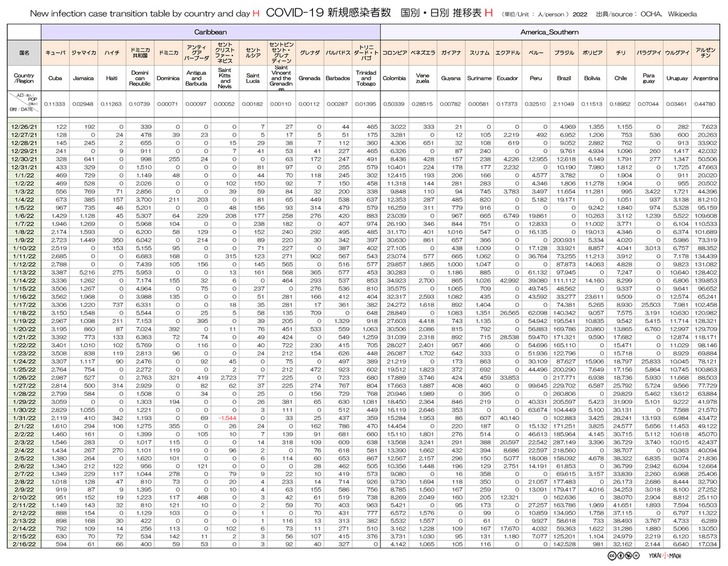Click the Cuba column header

[55, 79]
